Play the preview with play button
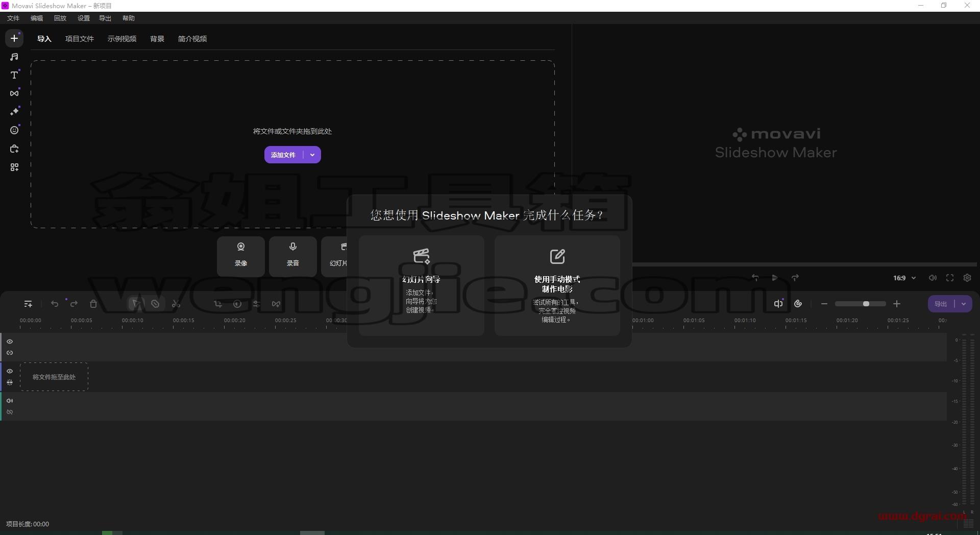The height and width of the screenshot is (535, 980). [775, 278]
